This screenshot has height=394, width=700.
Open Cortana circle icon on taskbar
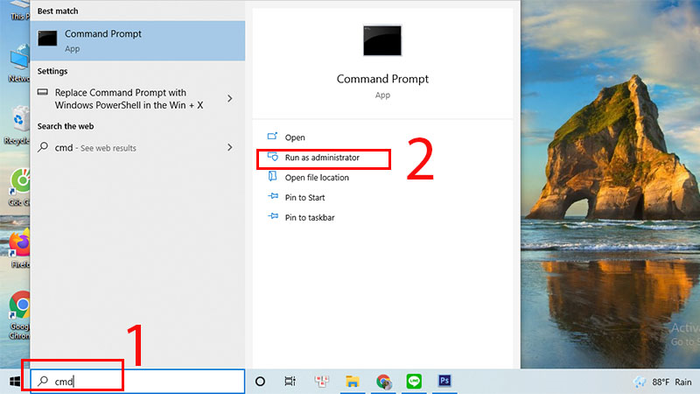[260, 382]
